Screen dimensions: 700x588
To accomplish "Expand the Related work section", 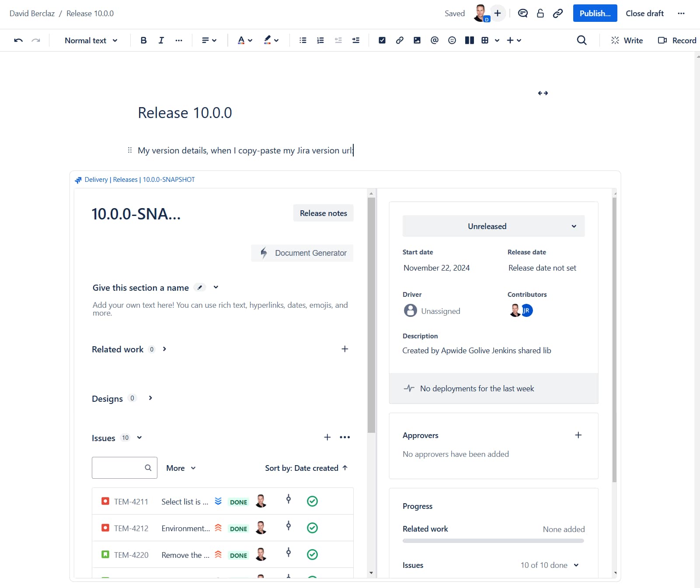I will [164, 349].
